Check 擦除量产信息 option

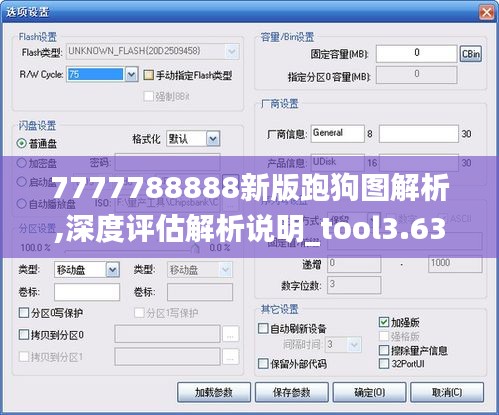(x=384, y=350)
